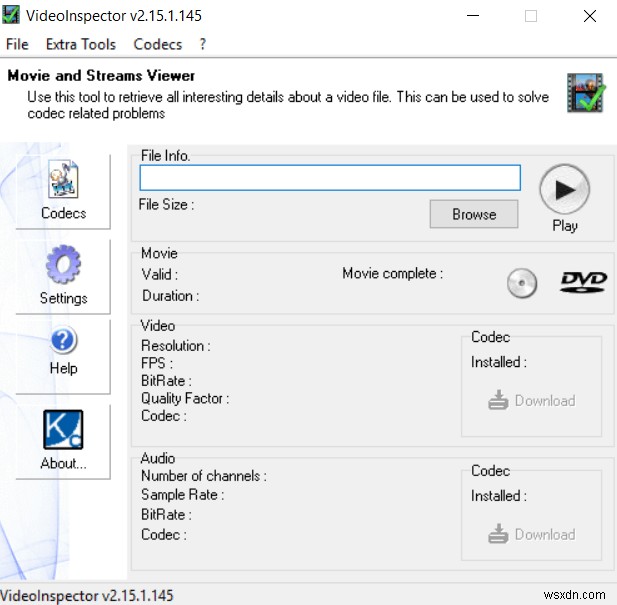Click the audio codec 'Installed :' label
Image resolution: width=617 pixels, height=605 pixels.
click(x=499, y=495)
